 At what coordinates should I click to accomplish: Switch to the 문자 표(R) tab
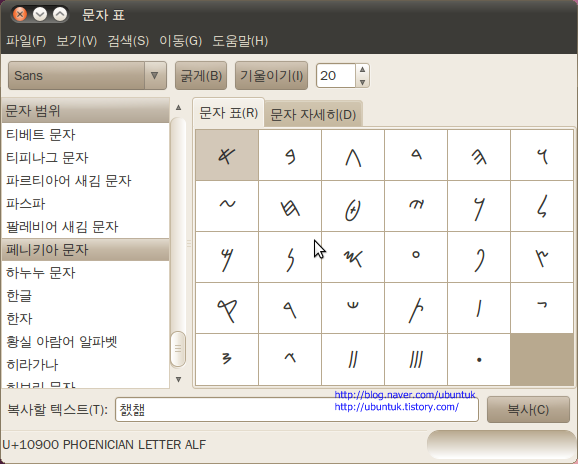click(x=229, y=113)
